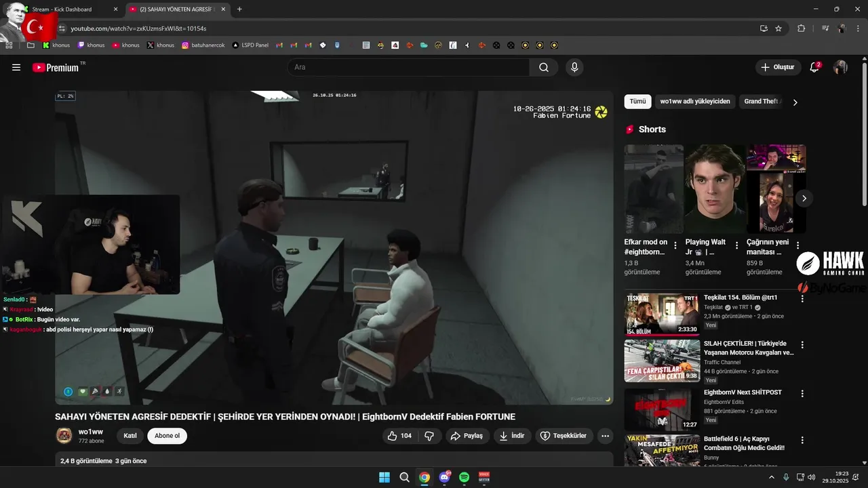This screenshot has width=868, height=488.
Task: Open the volume tray icon
Action: click(x=812, y=477)
